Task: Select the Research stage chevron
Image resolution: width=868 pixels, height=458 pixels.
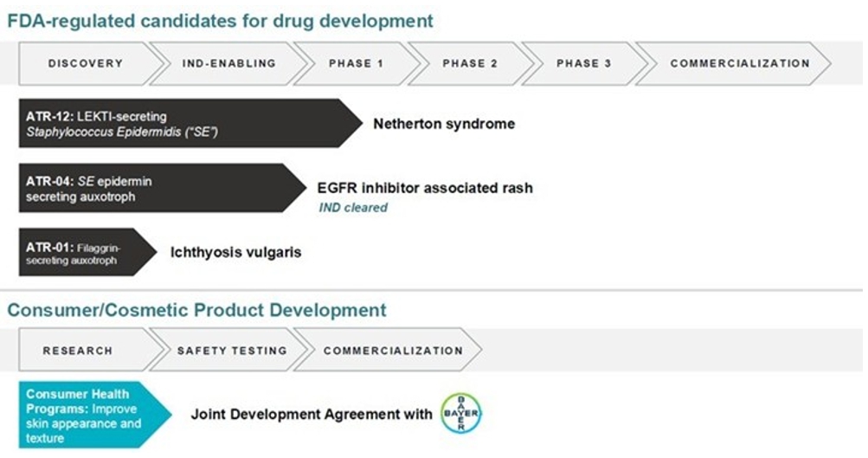Action: (78, 351)
